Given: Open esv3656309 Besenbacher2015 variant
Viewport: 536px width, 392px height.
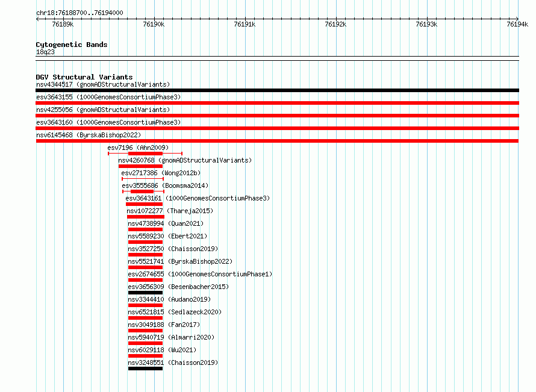Looking at the screenshot, I should (178, 287).
